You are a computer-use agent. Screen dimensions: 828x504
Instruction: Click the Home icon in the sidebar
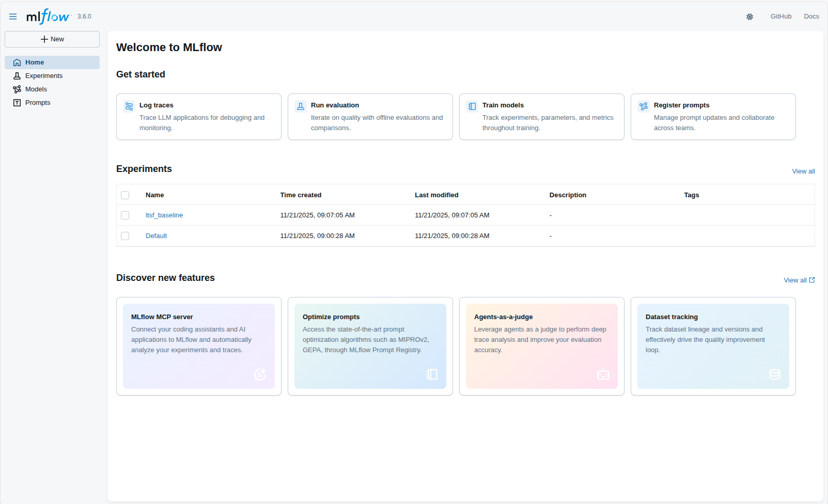16,62
